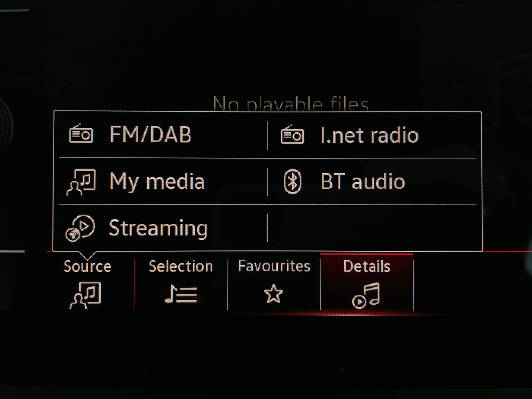
Task: Tap the No playable files message
Action: [x=291, y=104]
